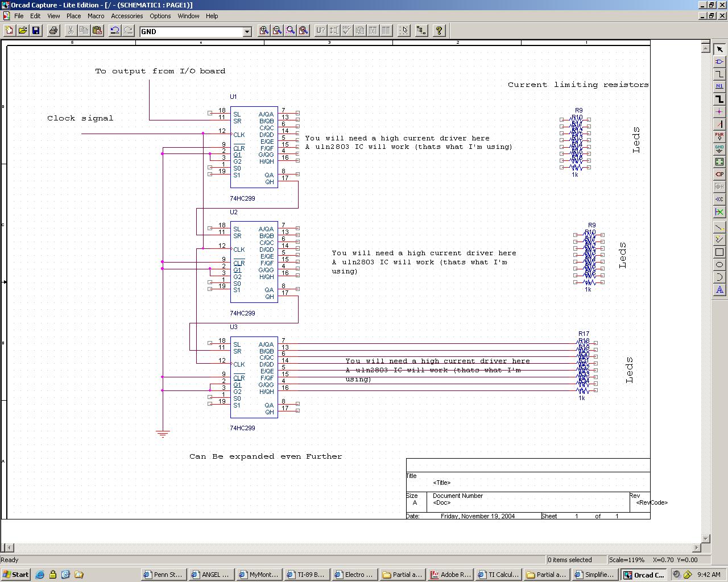The image size is (728, 582).
Task: Click the horizontal scrollbar left arrow
Action: [8, 548]
